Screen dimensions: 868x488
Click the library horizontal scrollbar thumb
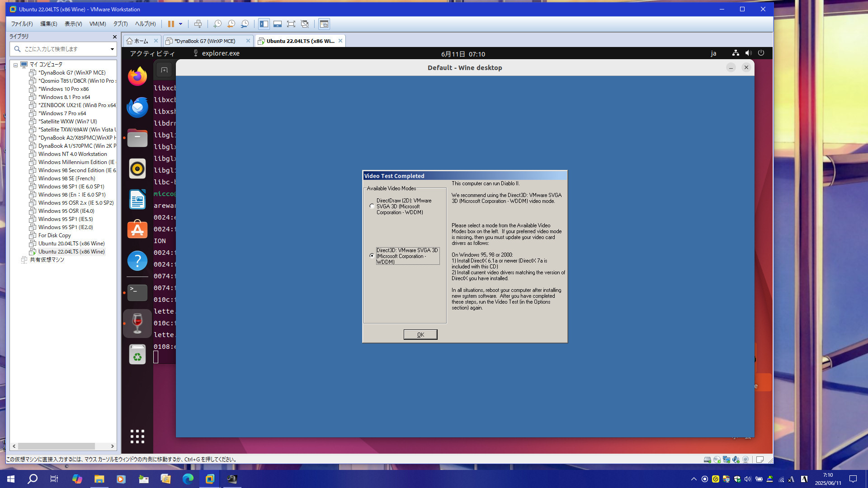(57, 446)
